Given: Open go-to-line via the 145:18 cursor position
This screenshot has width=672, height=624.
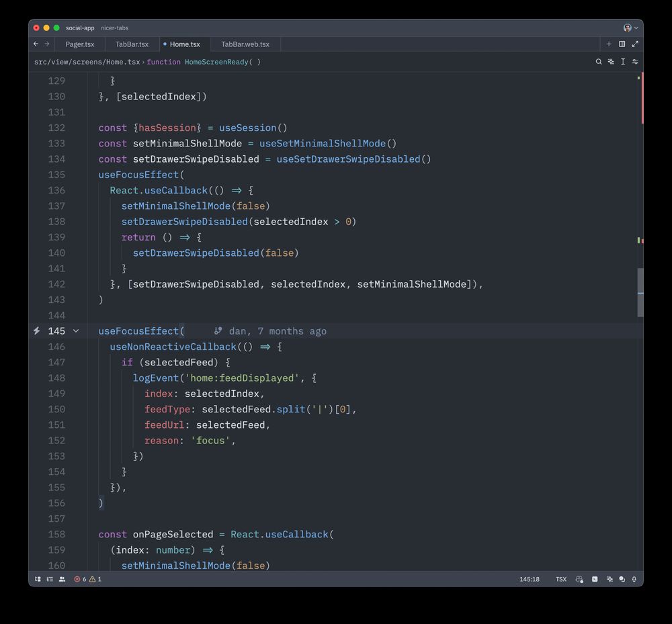Looking at the screenshot, I should click(x=530, y=579).
